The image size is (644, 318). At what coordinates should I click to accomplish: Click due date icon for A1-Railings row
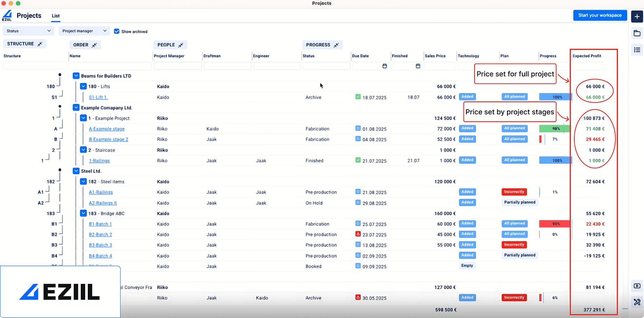358,192
